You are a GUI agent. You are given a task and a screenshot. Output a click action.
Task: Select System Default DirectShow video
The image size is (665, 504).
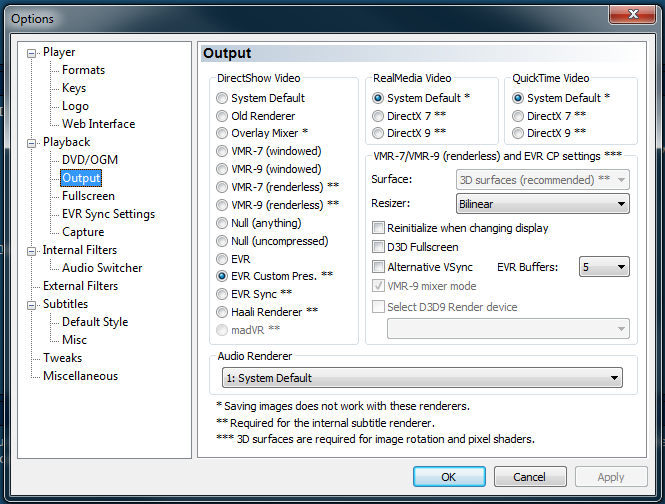pyautogui.click(x=222, y=98)
